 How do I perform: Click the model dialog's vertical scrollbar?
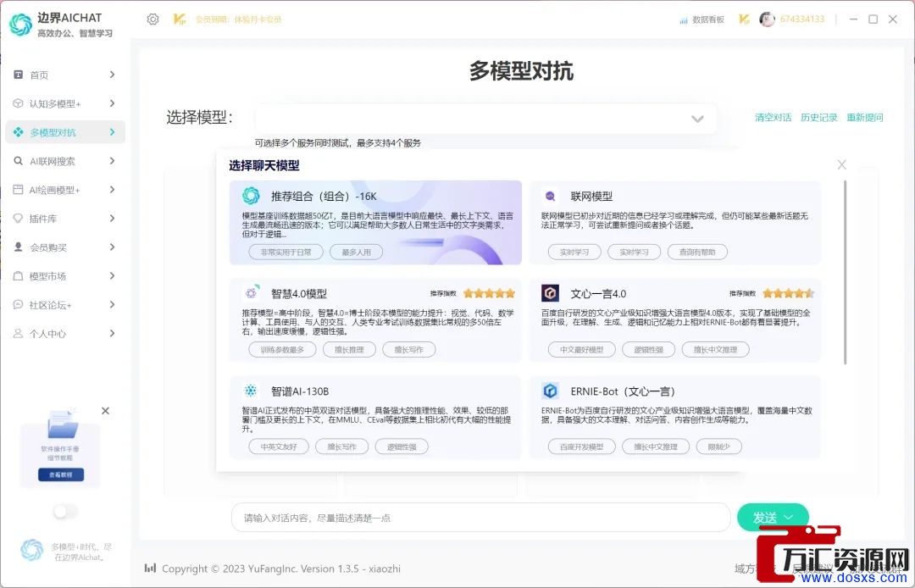coord(845,273)
